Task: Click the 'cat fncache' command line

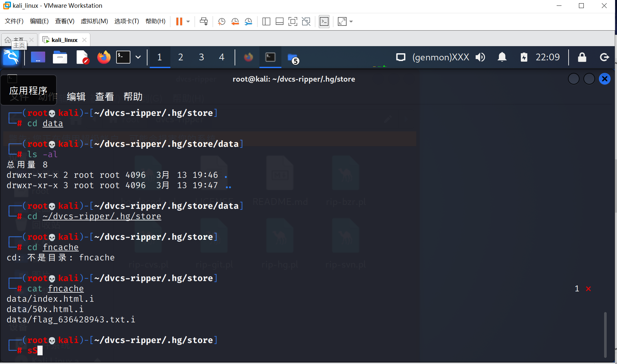Action: [x=56, y=288]
